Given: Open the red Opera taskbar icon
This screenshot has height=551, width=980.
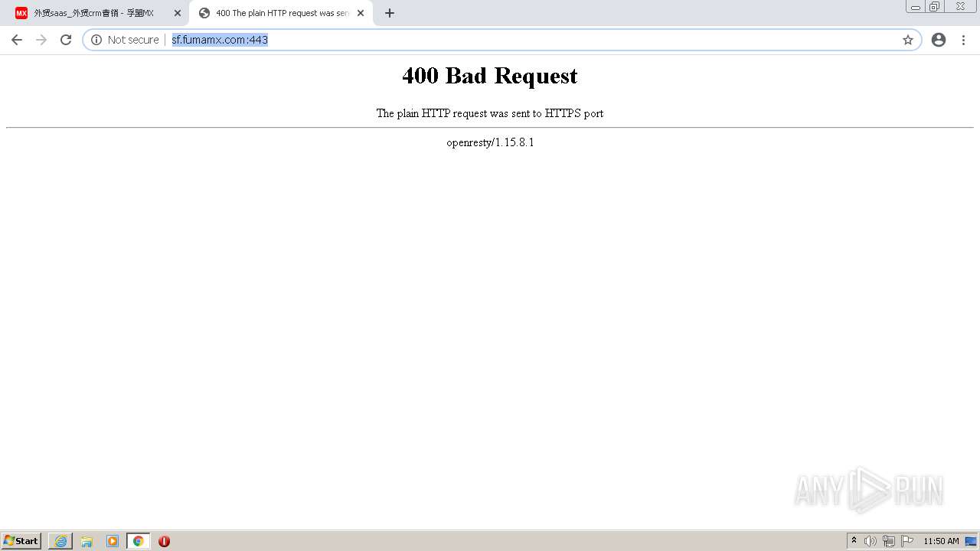Looking at the screenshot, I should 164,541.
